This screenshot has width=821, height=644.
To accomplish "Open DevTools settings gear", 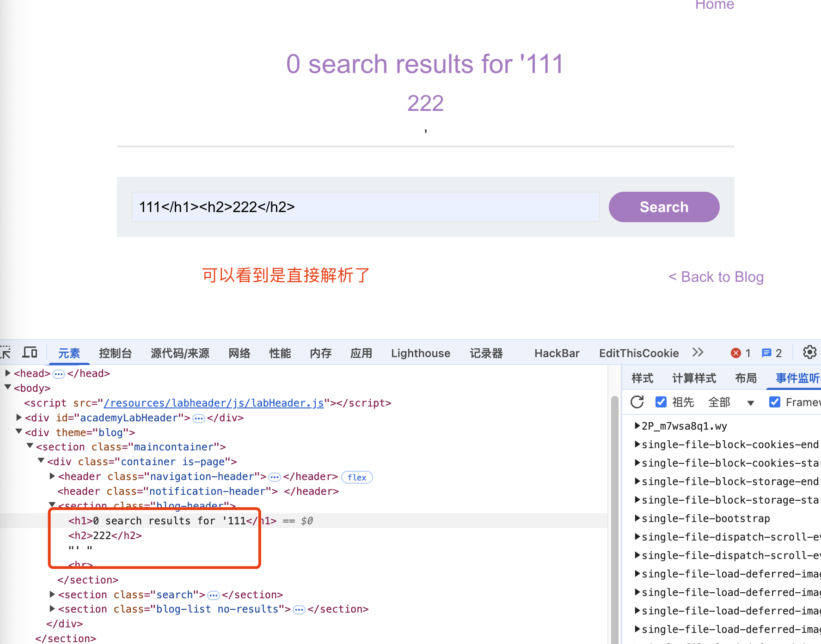I will [x=809, y=352].
